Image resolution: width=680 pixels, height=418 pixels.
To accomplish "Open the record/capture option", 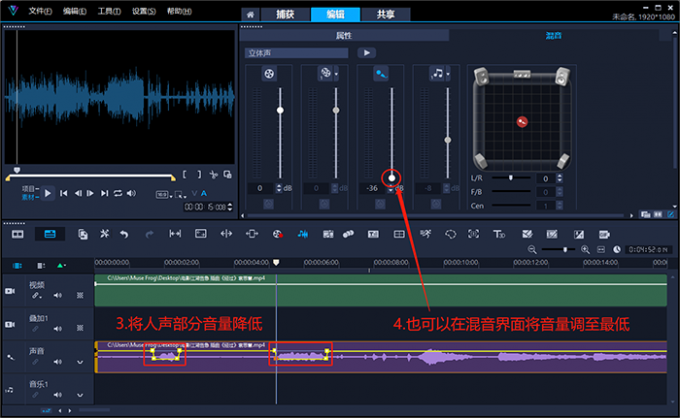I will [278, 234].
